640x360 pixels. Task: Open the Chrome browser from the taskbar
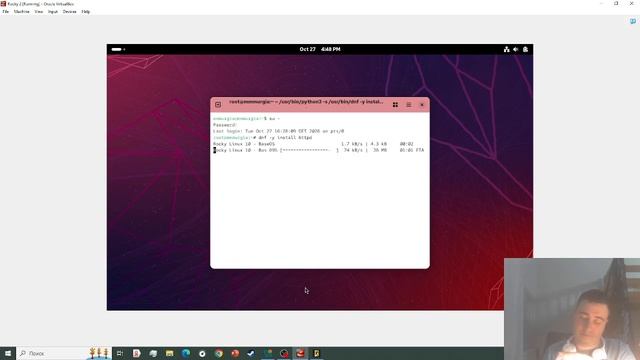[x=219, y=353]
